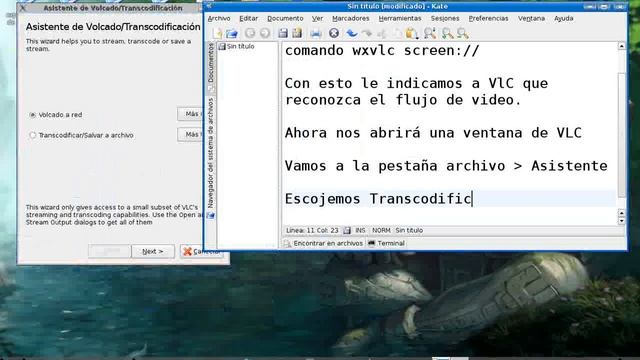Click the Close document circle-X icon

click(334, 33)
